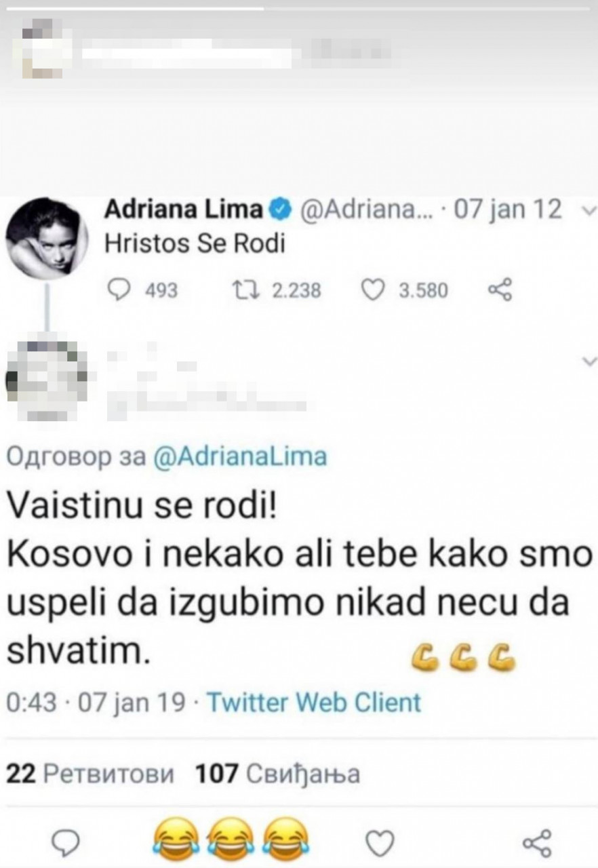Open Adriana Lima's display name
The width and height of the screenshot is (598, 868).
[x=183, y=210]
